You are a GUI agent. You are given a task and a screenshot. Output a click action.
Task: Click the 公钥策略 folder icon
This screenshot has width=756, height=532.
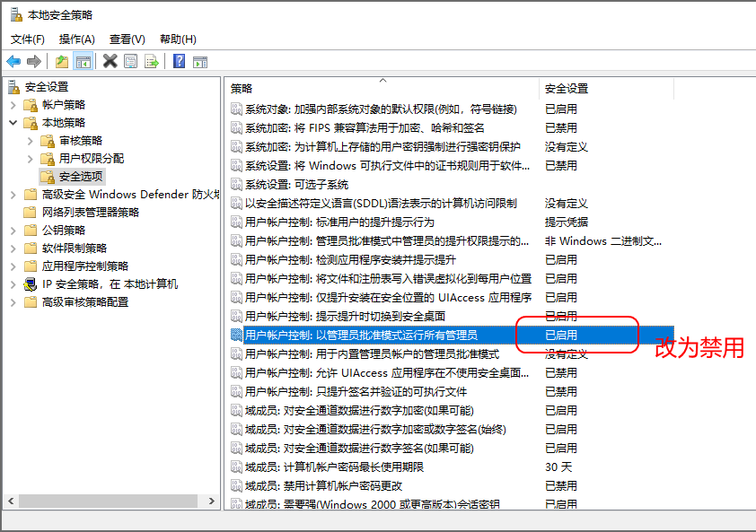click(x=31, y=231)
